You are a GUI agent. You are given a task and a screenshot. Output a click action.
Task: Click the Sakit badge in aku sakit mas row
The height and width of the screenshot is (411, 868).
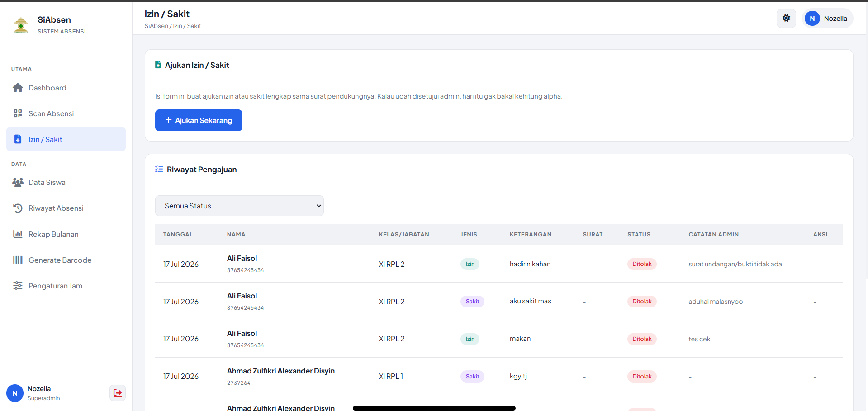(x=472, y=302)
